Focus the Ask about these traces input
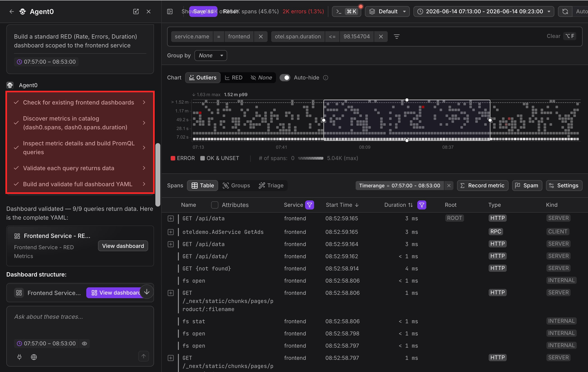Image resolution: width=588 pixels, height=372 pixels. tap(80, 317)
